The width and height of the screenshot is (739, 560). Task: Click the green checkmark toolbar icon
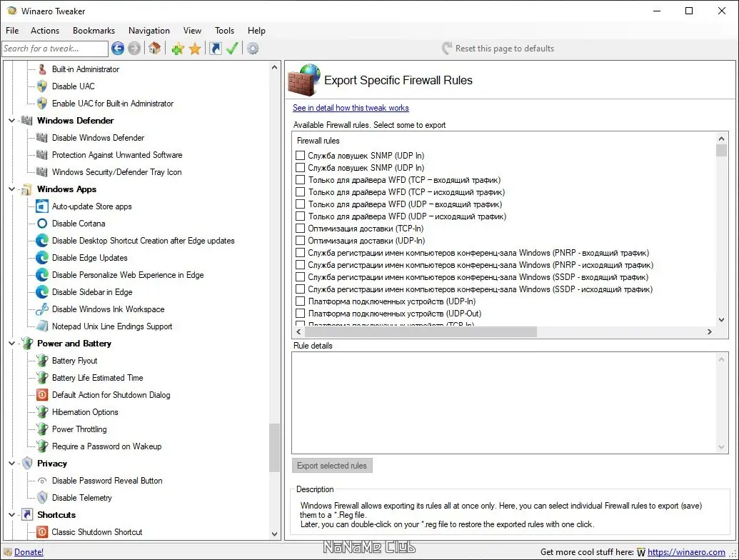pyautogui.click(x=232, y=48)
